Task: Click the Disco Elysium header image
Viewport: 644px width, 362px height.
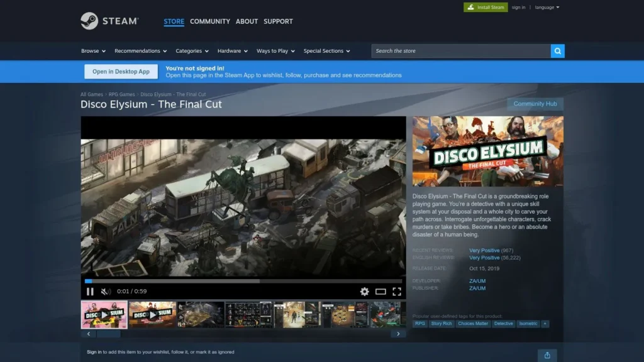Action: coord(488,151)
